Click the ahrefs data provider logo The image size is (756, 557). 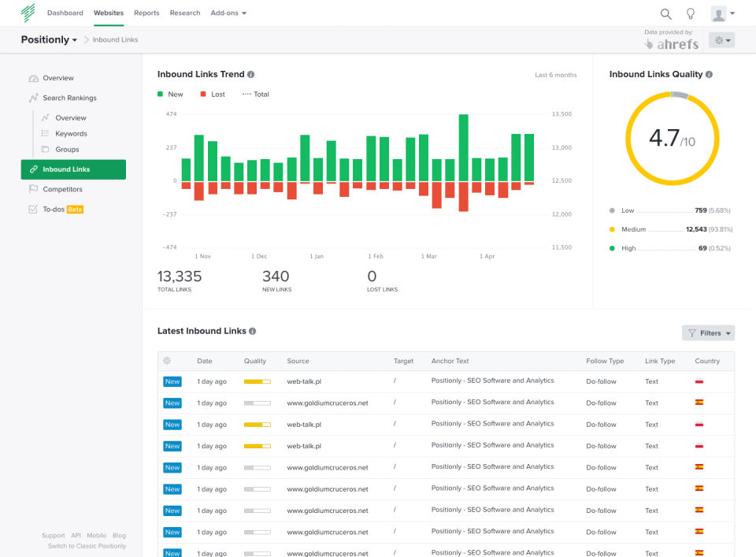[672, 44]
